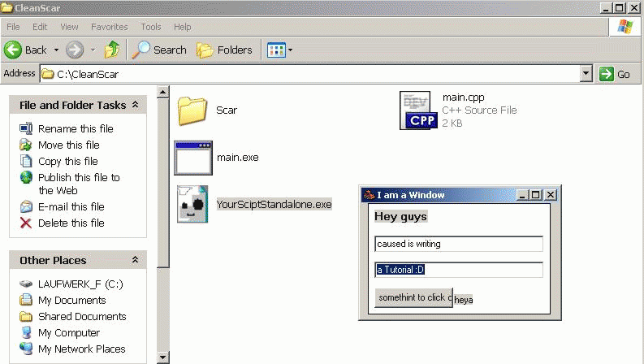Expand the Address bar dropdown arrow
The width and height of the screenshot is (644, 364).
coord(586,74)
